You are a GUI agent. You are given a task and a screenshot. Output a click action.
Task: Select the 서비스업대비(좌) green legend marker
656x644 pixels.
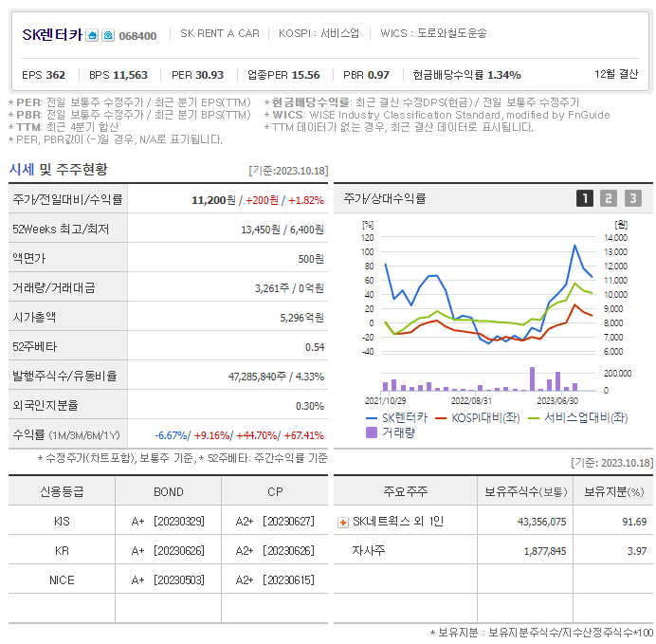(534, 418)
